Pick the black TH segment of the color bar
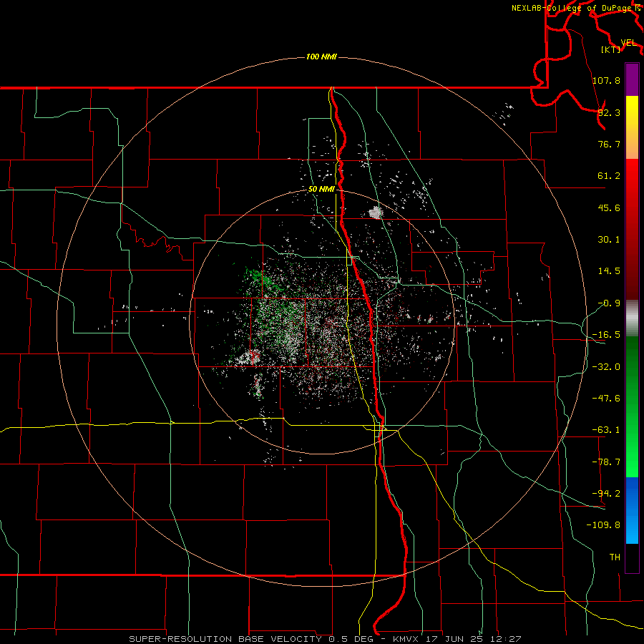The image size is (644, 644). tap(632, 558)
